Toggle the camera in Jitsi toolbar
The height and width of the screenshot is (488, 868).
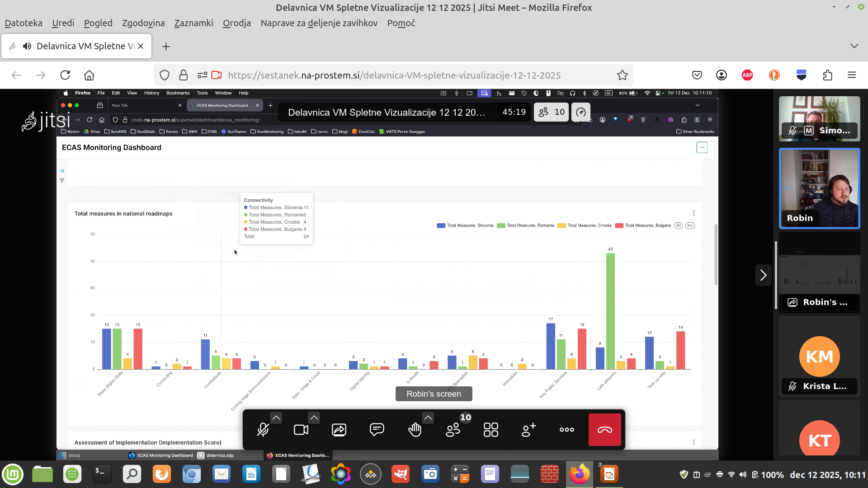[301, 430]
